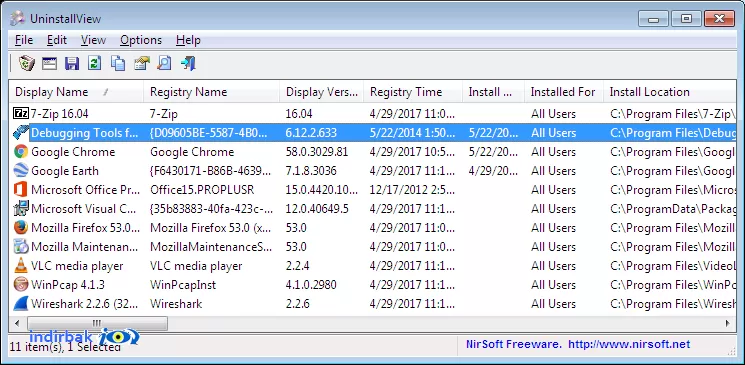This screenshot has height=365, width=745.
Task: Click display version 7.1.8.3036
Action: point(311,171)
